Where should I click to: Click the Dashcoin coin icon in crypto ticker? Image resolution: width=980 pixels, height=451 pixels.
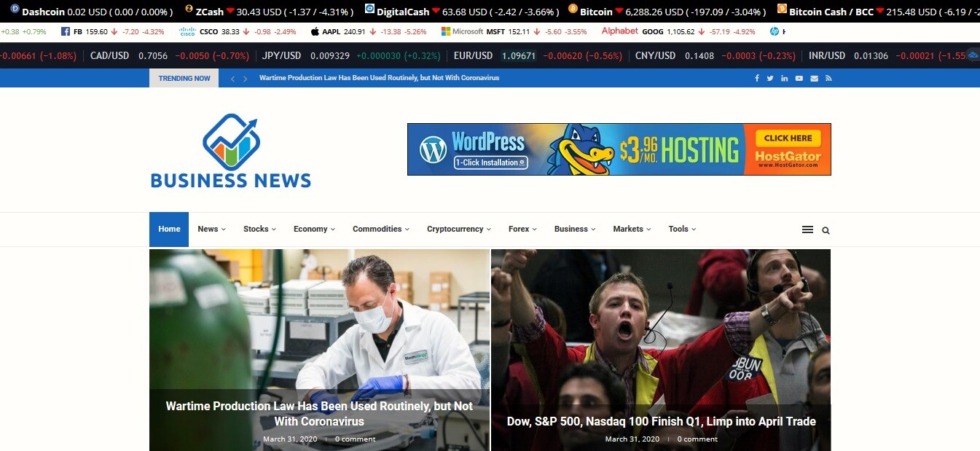pyautogui.click(x=15, y=9)
